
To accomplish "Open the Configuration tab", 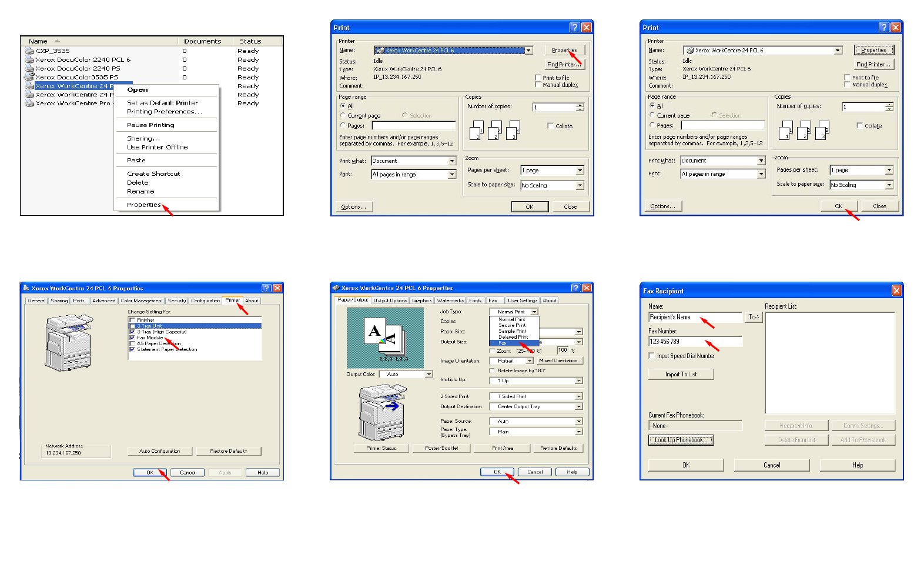I will pyautogui.click(x=206, y=300).
